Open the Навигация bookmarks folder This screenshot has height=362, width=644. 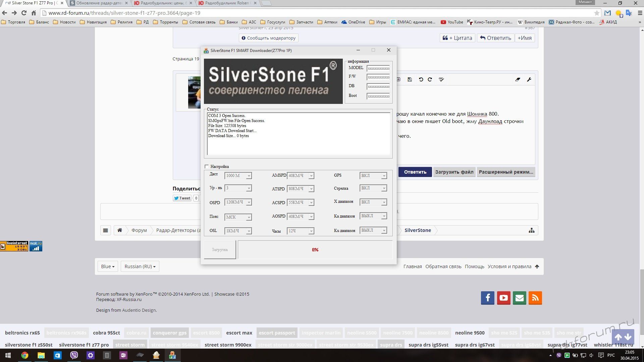click(x=93, y=22)
